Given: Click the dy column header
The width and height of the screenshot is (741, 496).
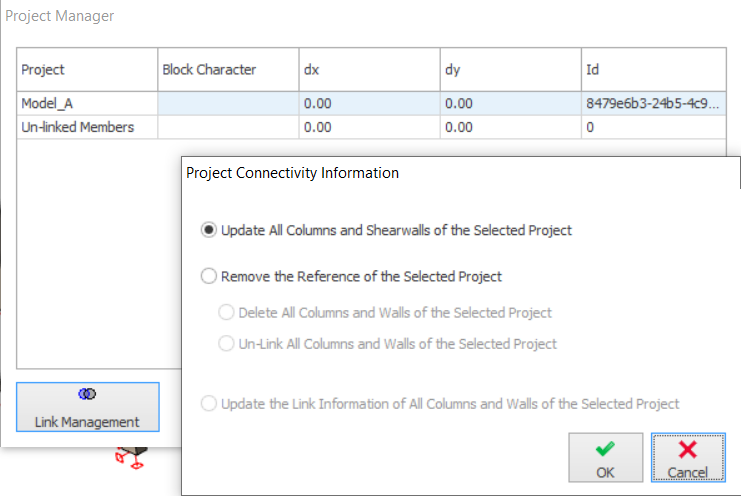Looking at the screenshot, I should pos(509,70).
